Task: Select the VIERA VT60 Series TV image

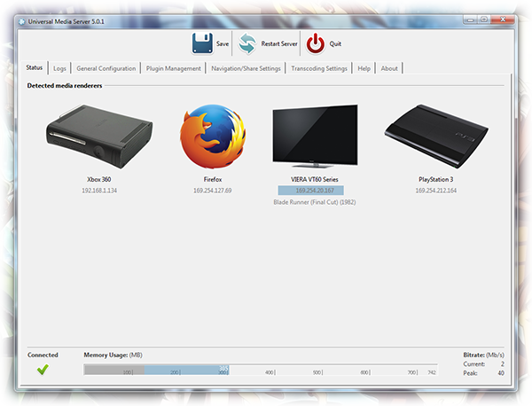Action: point(315,137)
